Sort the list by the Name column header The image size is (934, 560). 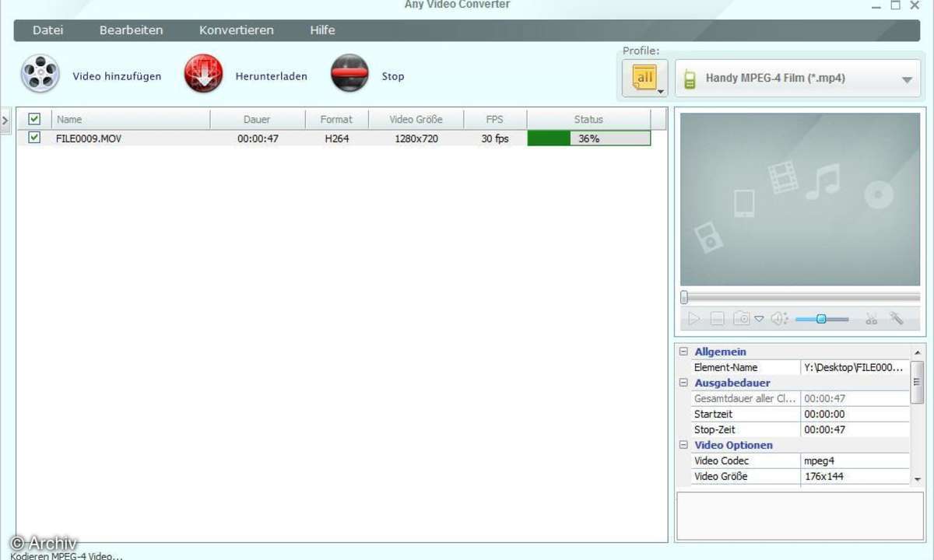pos(131,119)
